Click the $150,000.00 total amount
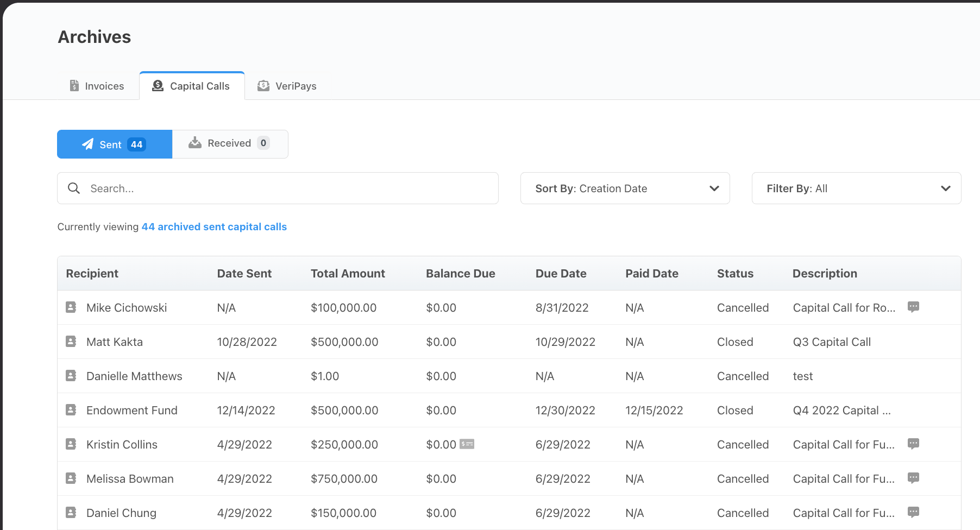This screenshot has width=980, height=530. (343, 513)
